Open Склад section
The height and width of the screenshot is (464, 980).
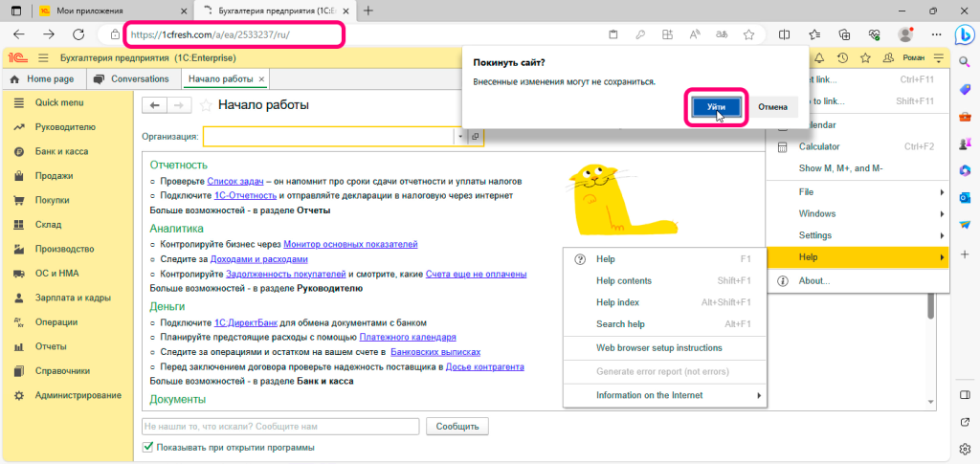(68, 224)
